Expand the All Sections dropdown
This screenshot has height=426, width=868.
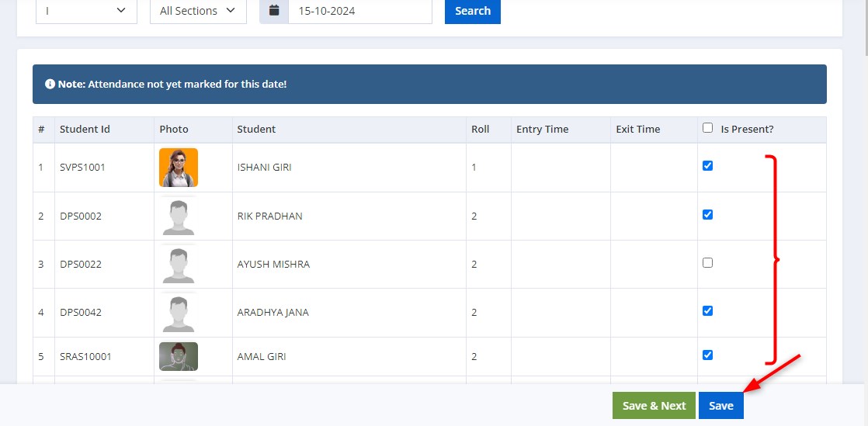point(198,11)
